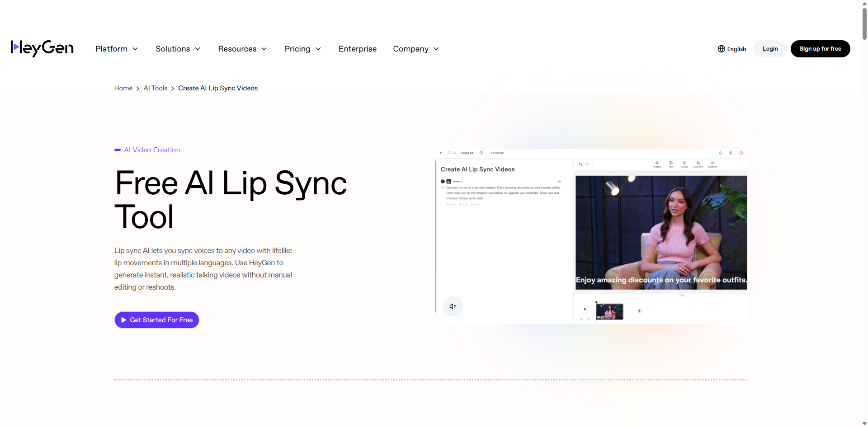868x427 pixels.
Task: Unmute the demo video
Action: (453, 306)
